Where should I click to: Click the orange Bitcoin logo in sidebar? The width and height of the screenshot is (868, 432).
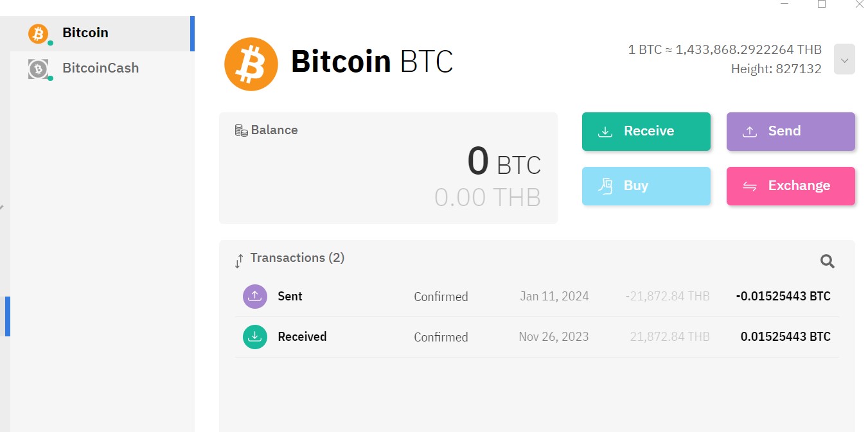(x=38, y=33)
